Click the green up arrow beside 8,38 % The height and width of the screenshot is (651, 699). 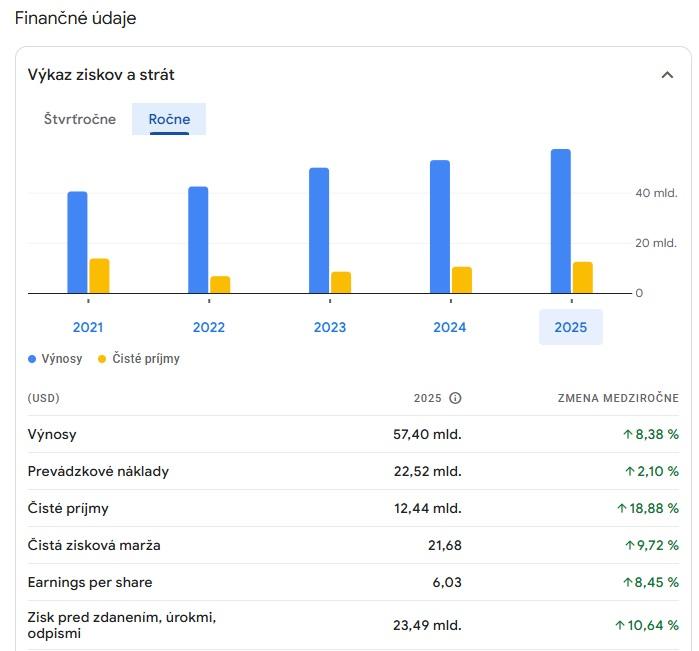628,435
